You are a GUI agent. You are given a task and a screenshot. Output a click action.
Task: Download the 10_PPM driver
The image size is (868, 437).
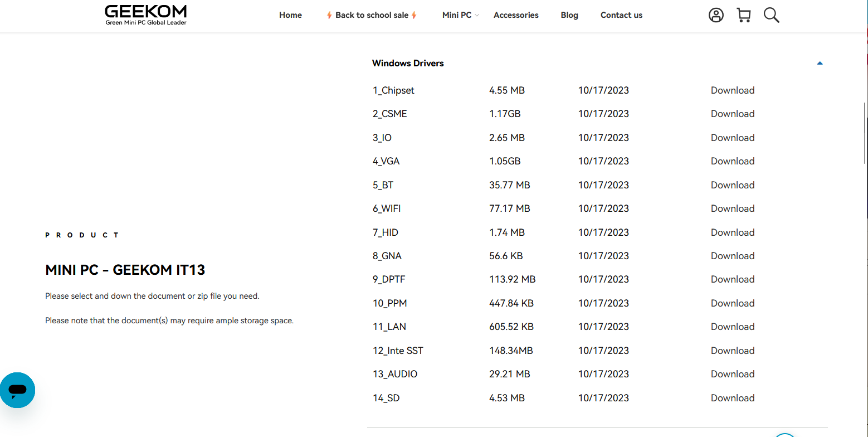733,303
